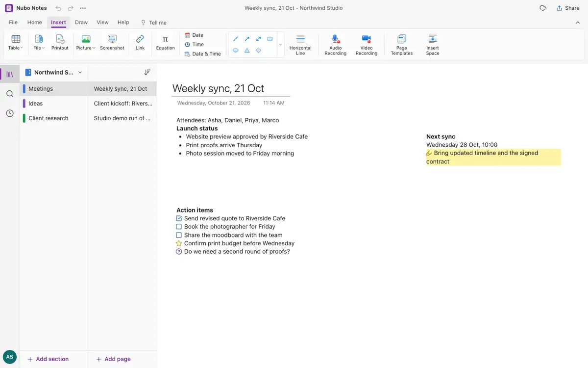
Task: Insert an Equation
Action: point(166,43)
